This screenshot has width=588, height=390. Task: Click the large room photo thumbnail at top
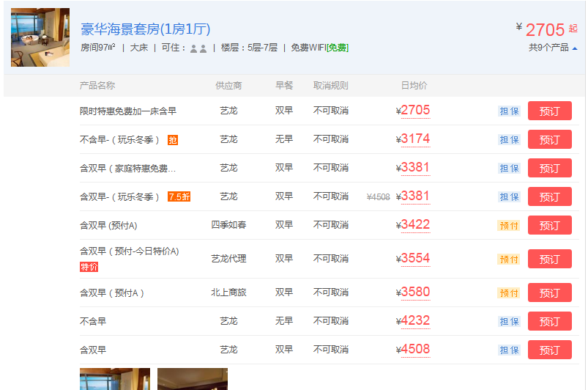click(x=40, y=37)
